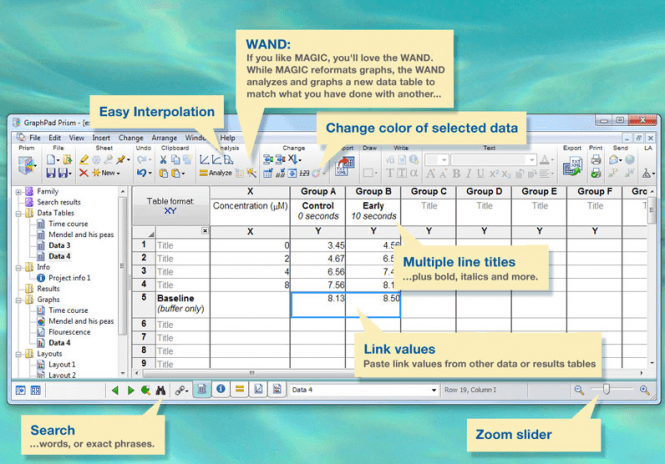Collapse the Layouts folder in navigator
The height and width of the screenshot is (464, 665).
pyautogui.click(x=18, y=354)
